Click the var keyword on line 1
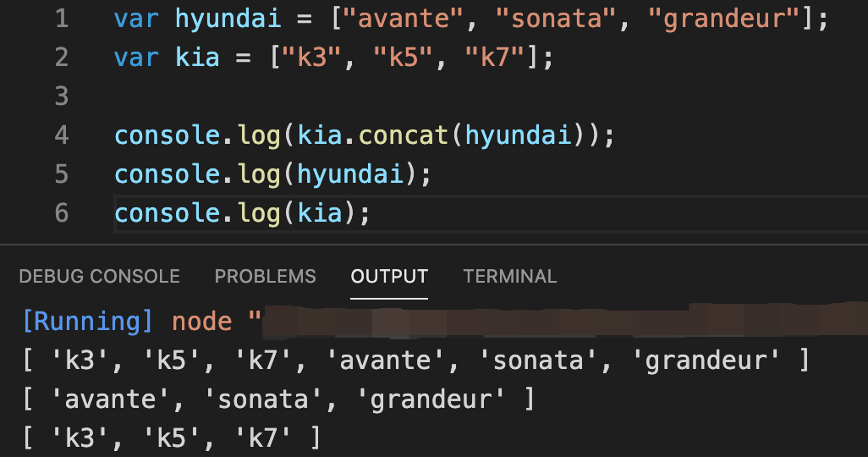 tap(136, 20)
